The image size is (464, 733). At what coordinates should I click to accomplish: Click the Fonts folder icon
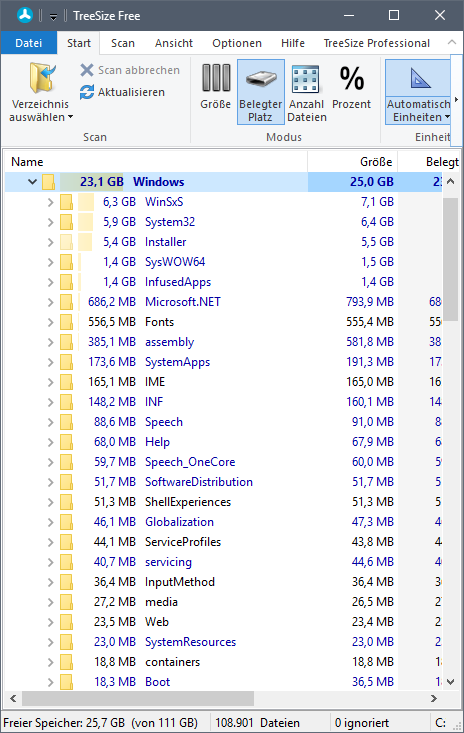pos(66,322)
